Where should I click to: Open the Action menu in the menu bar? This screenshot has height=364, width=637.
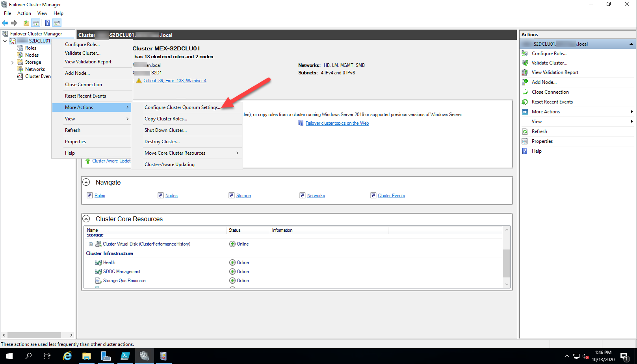click(x=24, y=13)
